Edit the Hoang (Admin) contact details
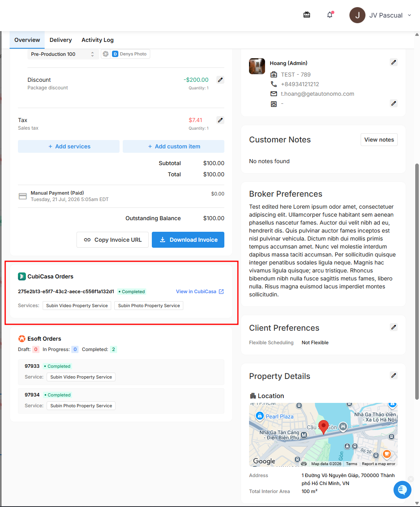 coord(394,62)
